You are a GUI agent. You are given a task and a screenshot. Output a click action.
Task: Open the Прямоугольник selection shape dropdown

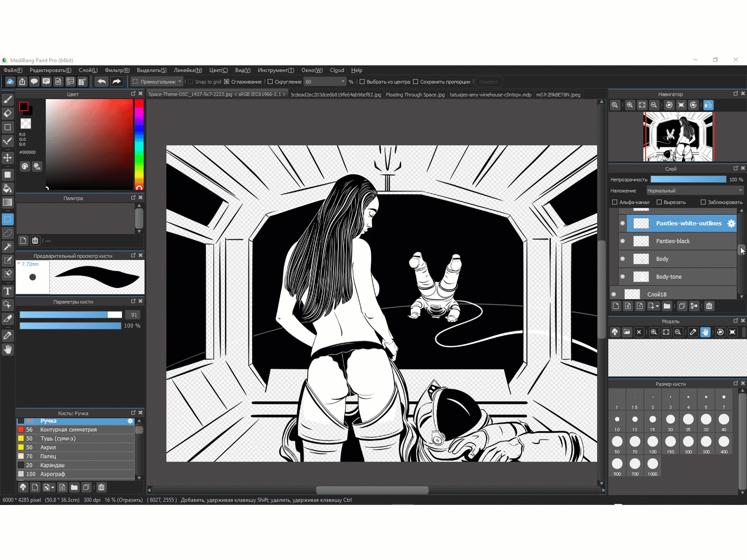coord(157,82)
